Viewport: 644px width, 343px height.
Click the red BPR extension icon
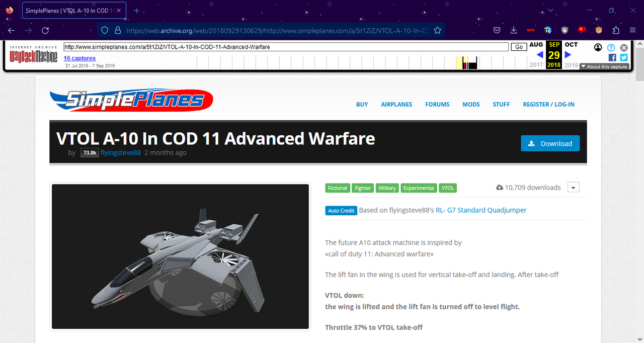pyautogui.click(x=530, y=30)
